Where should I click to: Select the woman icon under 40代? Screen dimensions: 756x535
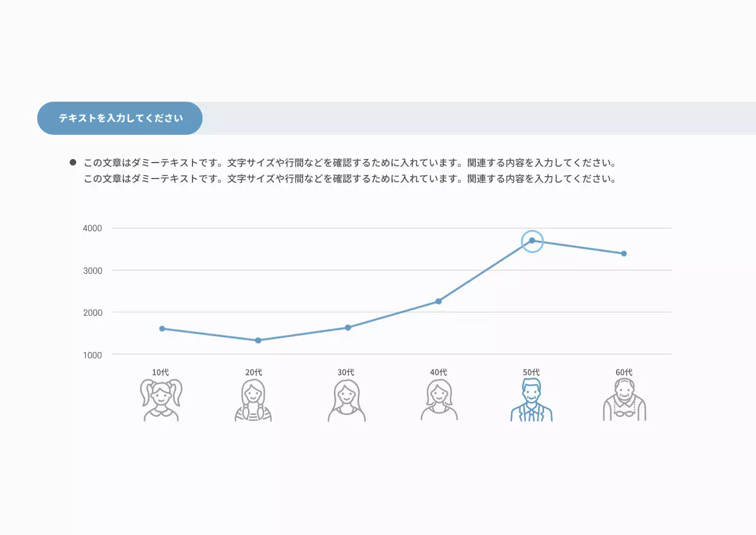tap(439, 400)
